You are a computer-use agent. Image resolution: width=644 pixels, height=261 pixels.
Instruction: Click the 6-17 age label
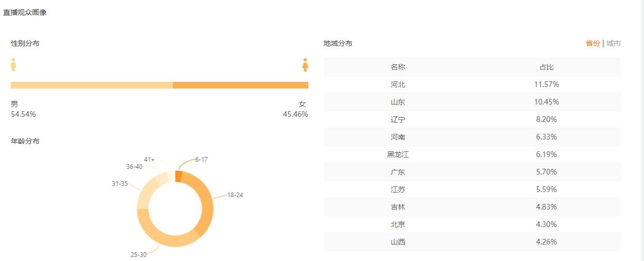click(x=201, y=160)
